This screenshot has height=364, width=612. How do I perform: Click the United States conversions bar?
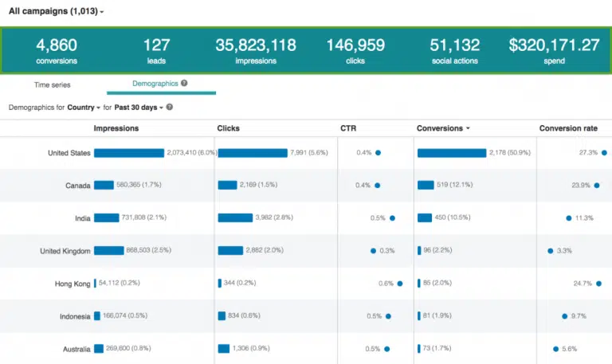[x=451, y=153]
